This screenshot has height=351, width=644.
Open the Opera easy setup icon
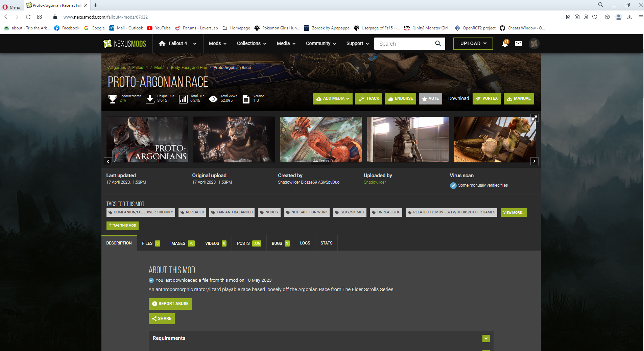(641, 17)
